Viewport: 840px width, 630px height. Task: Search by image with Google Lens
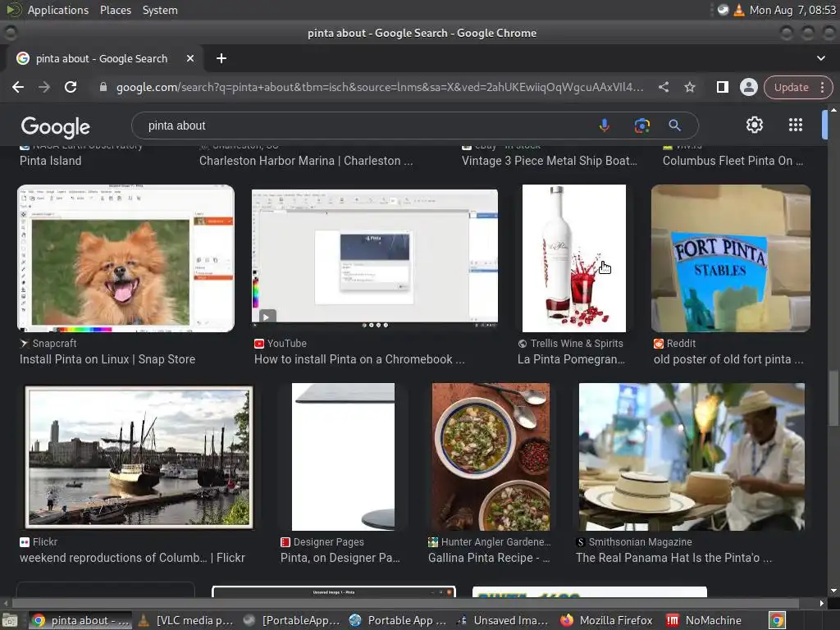641,126
